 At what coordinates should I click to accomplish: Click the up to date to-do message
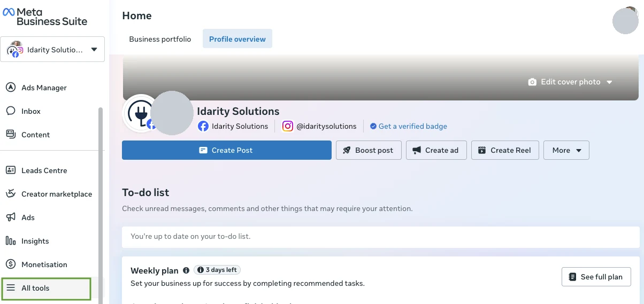click(190, 236)
